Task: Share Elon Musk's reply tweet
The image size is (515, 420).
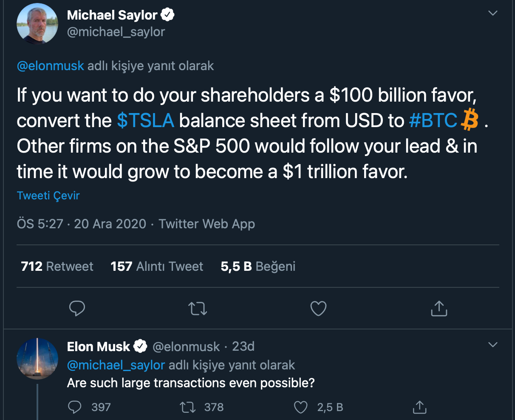Action: [419, 407]
